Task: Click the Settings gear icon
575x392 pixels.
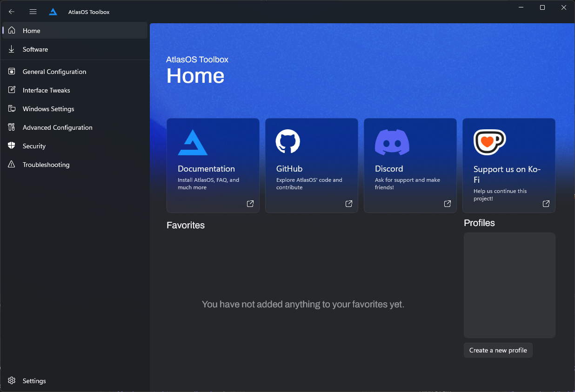Action: pyautogui.click(x=12, y=381)
